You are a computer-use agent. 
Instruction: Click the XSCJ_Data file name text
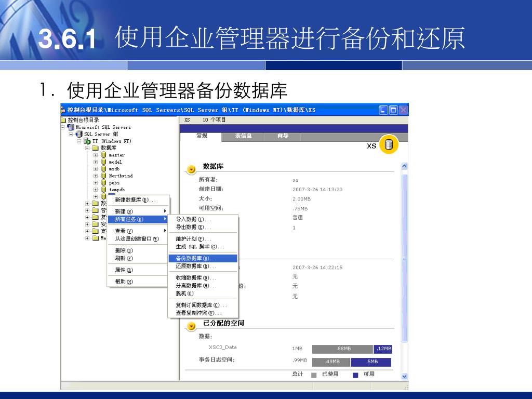[x=222, y=348]
